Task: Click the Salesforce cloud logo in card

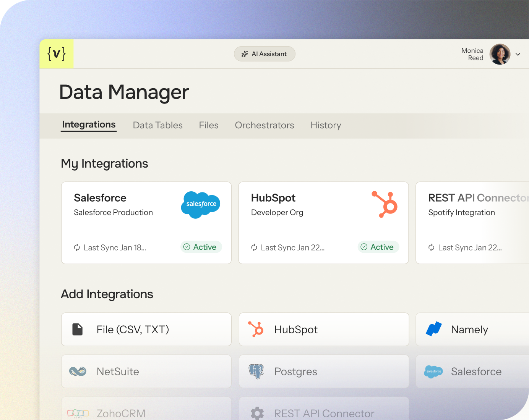Action: coord(201,205)
